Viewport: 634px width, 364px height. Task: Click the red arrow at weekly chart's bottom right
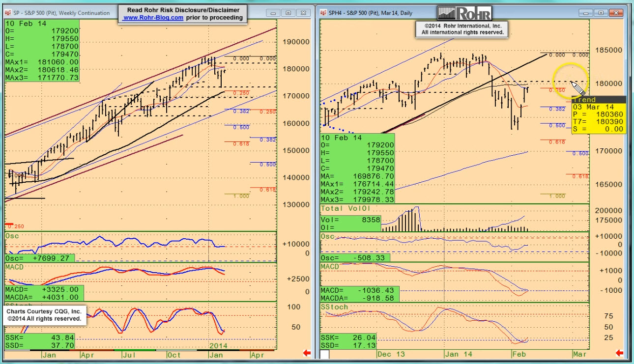[x=307, y=353]
